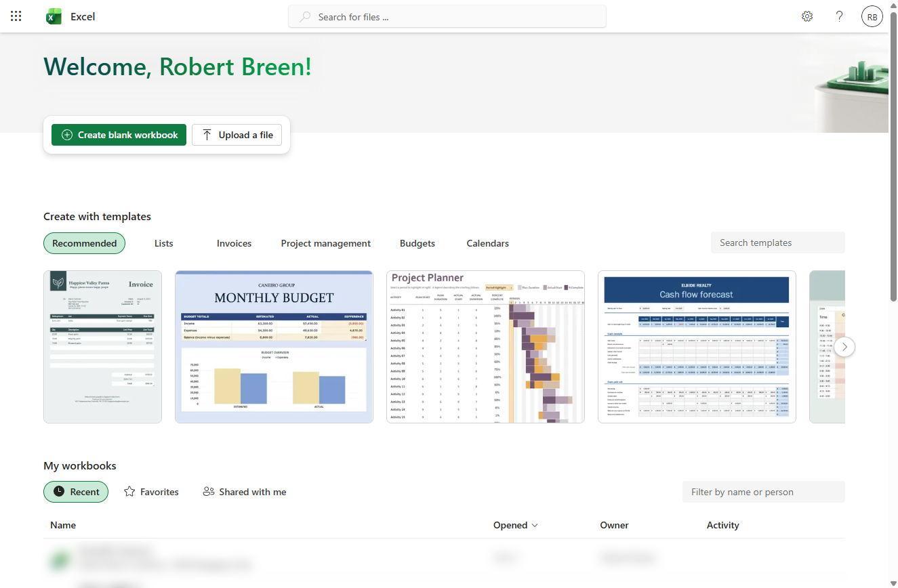Image resolution: width=898 pixels, height=588 pixels.
Task: Open the Happiest Valley Farms Invoice template
Action: [102, 347]
